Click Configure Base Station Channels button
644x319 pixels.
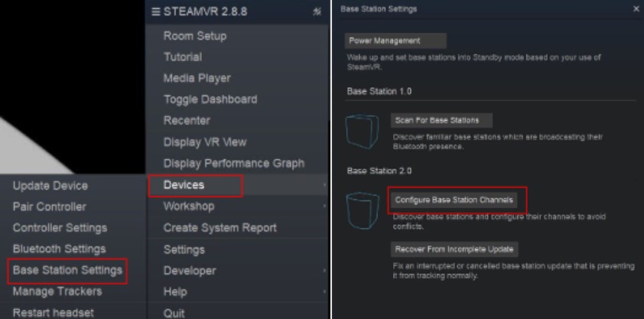click(454, 200)
